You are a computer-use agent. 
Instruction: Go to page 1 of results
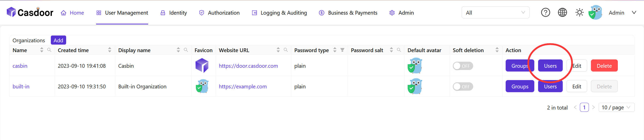(584, 108)
